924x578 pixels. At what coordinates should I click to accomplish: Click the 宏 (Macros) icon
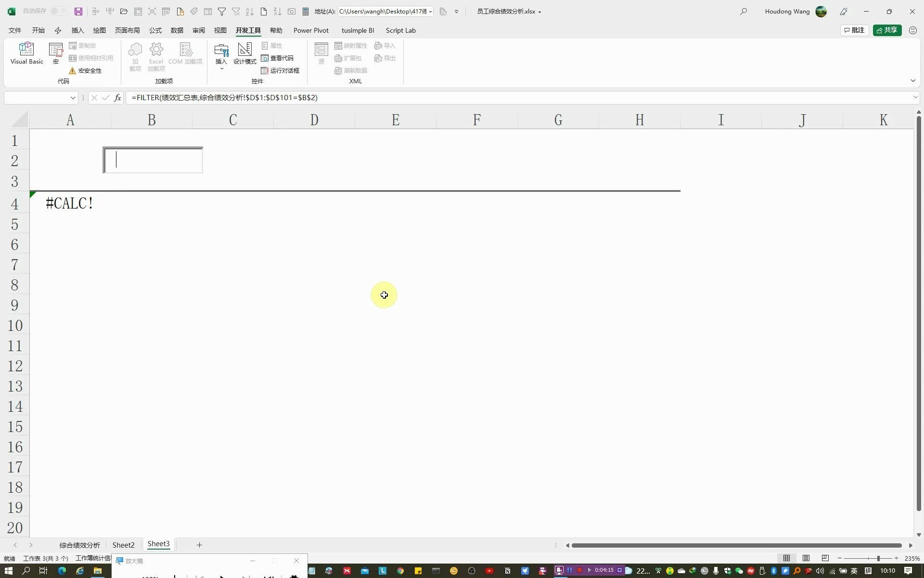click(56, 53)
